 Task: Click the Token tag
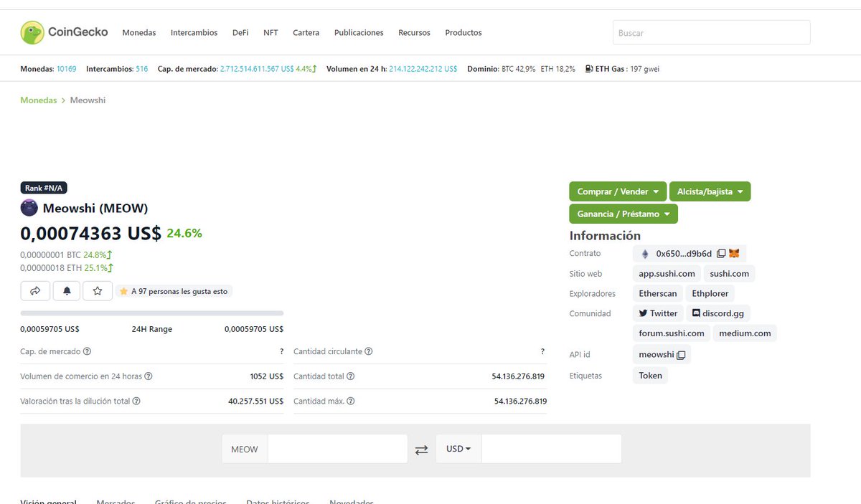click(650, 376)
